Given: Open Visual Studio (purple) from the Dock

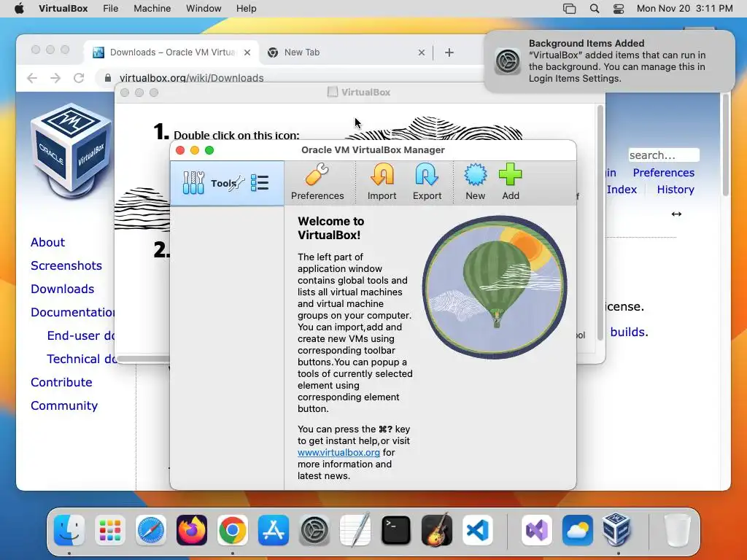Looking at the screenshot, I should [x=537, y=530].
